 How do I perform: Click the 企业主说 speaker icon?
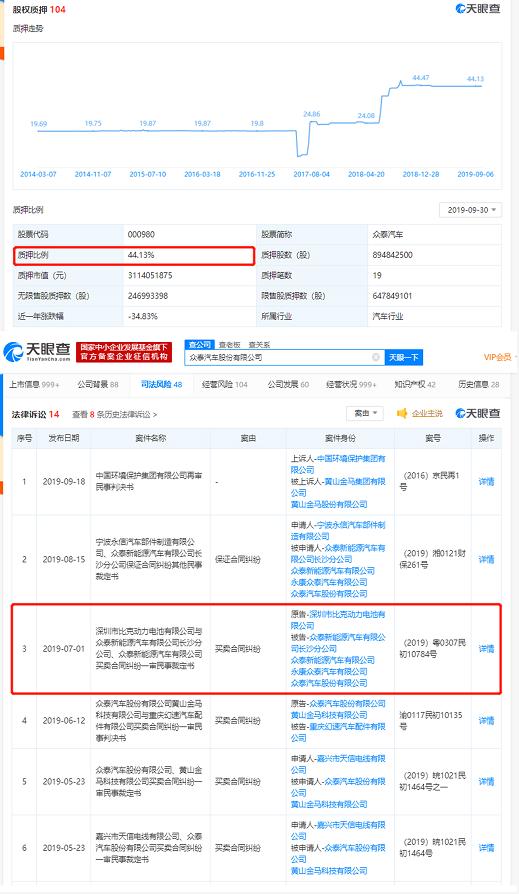[402, 413]
